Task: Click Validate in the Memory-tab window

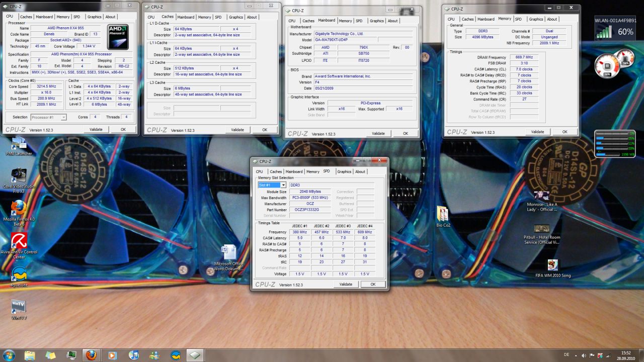Action: [x=538, y=132]
